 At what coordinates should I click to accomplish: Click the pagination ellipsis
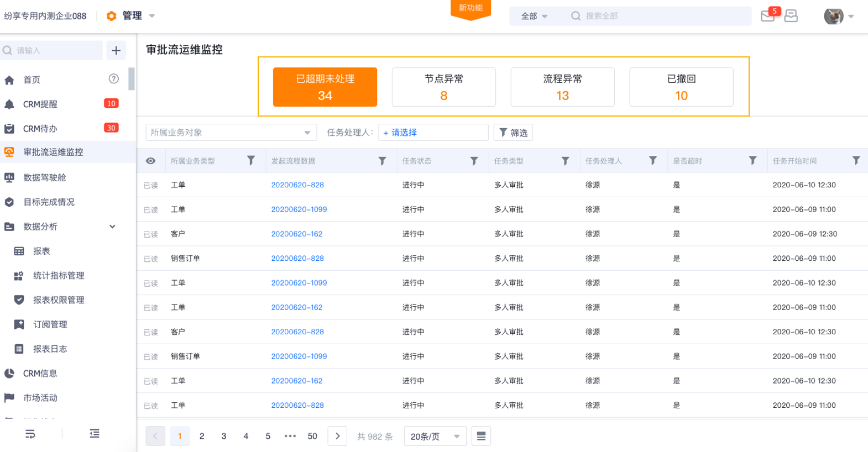coord(290,436)
